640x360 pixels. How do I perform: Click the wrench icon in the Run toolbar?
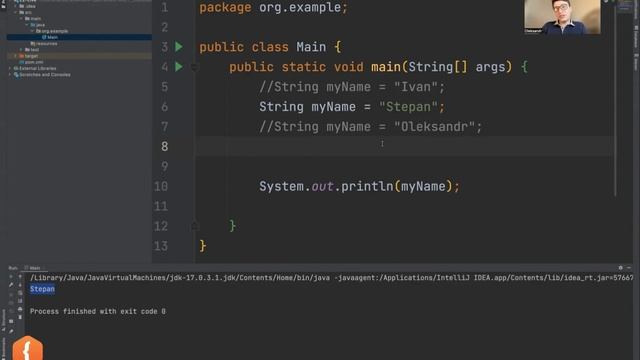(11, 284)
